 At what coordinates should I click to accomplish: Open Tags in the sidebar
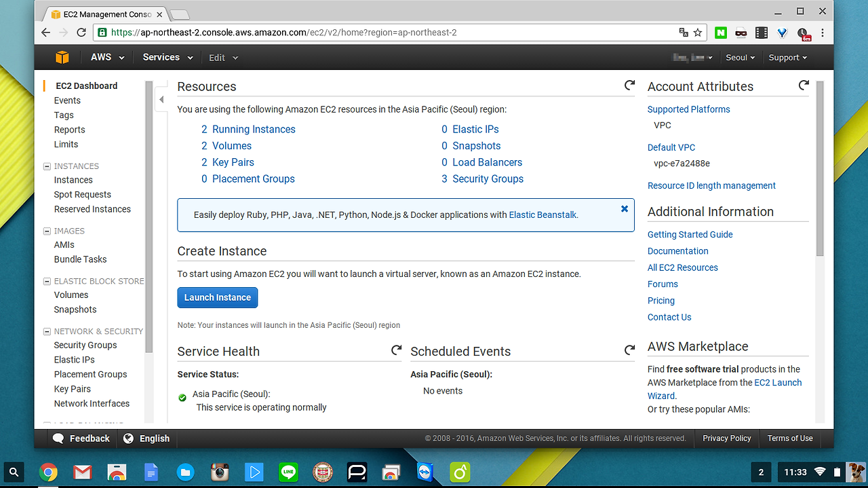point(64,115)
